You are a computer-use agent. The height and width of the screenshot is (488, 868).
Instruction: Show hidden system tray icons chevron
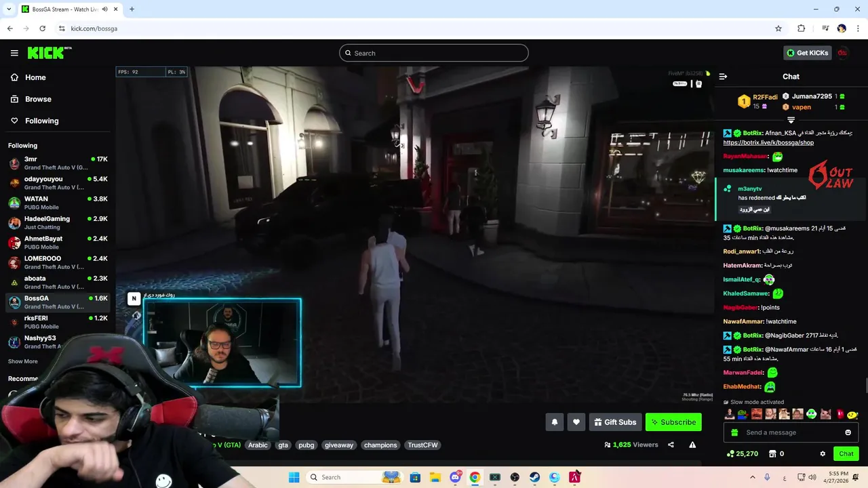point(751,477)
